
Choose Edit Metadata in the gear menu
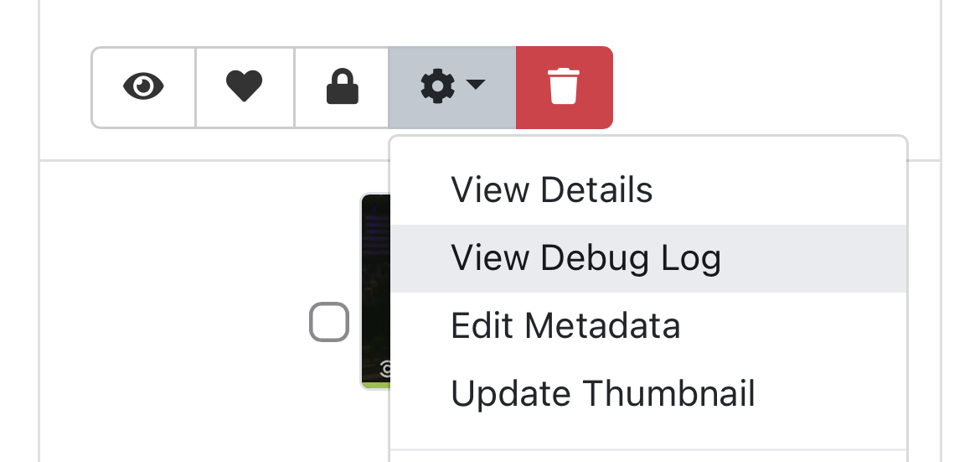pyautogui.click(x=565, y=325)
